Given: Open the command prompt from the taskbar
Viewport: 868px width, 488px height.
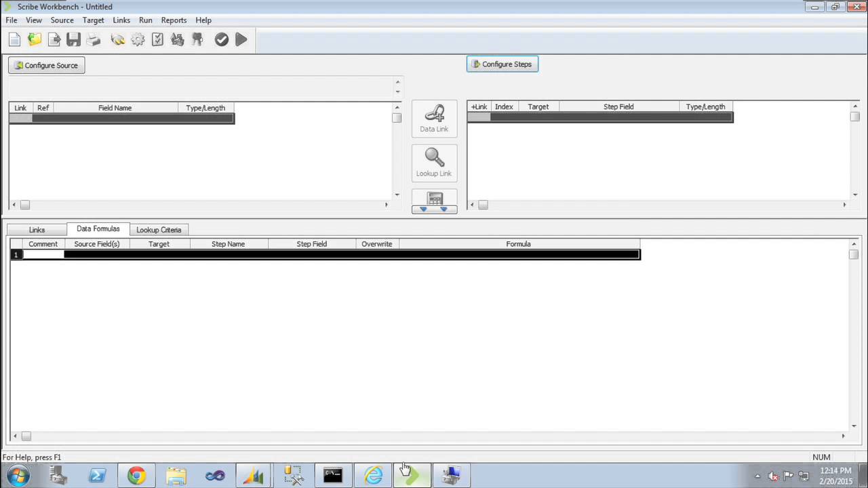Looking at the screenshot, I should [x=332, y=476].
